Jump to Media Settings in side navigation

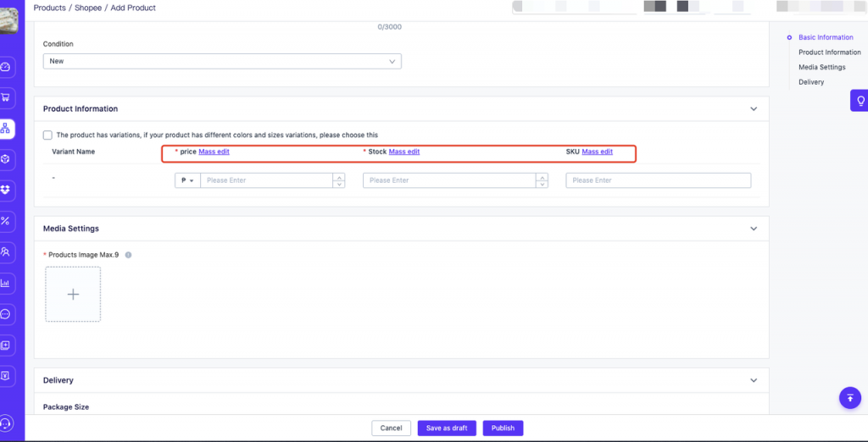[x=821, y=67]
